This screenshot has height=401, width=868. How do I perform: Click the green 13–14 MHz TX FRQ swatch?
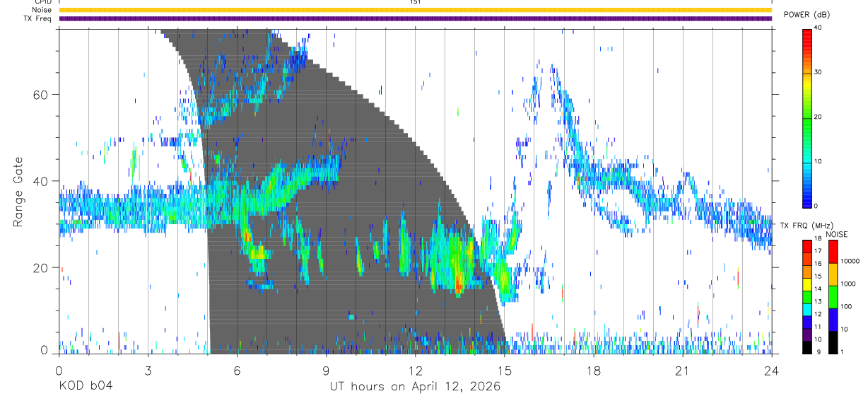coord(807,296)
